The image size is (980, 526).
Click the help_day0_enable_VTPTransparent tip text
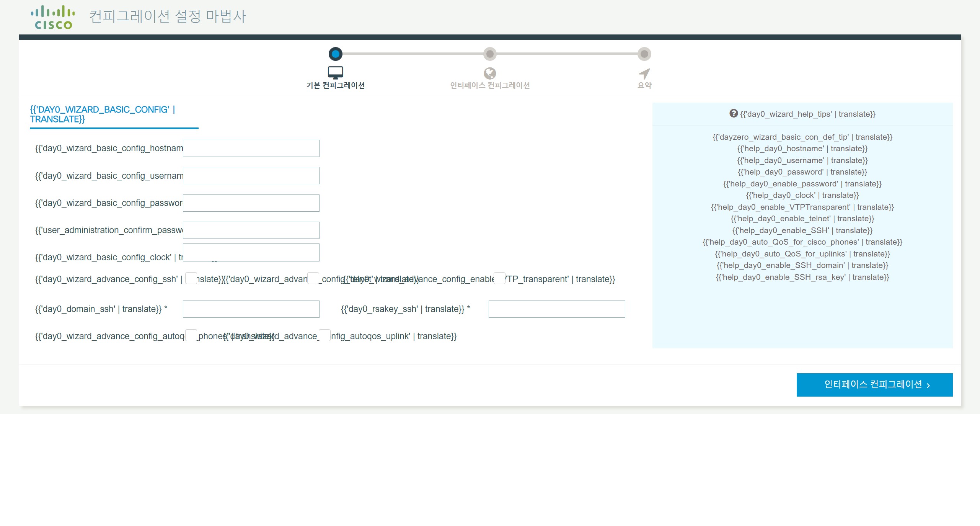click(802, 207)
